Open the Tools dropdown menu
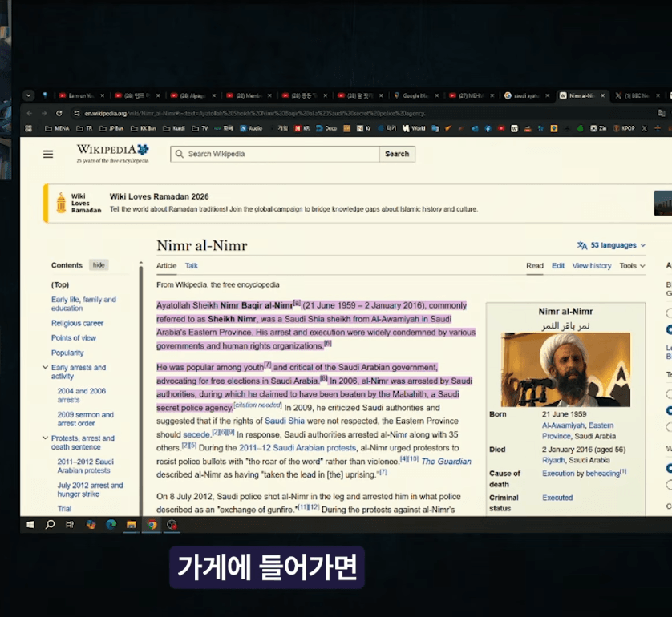 (x=632, y=266)
